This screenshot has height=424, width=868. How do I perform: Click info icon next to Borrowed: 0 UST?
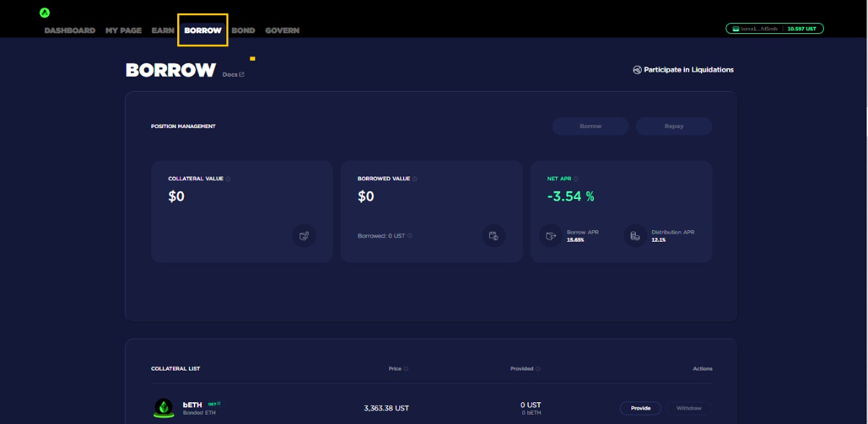point(409,236)
